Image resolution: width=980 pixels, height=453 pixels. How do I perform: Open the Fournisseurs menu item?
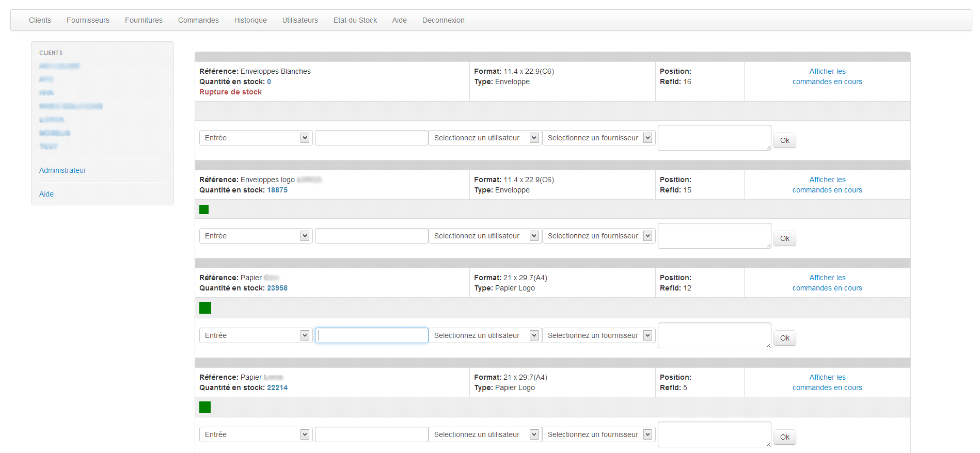[x=88, y=20]
